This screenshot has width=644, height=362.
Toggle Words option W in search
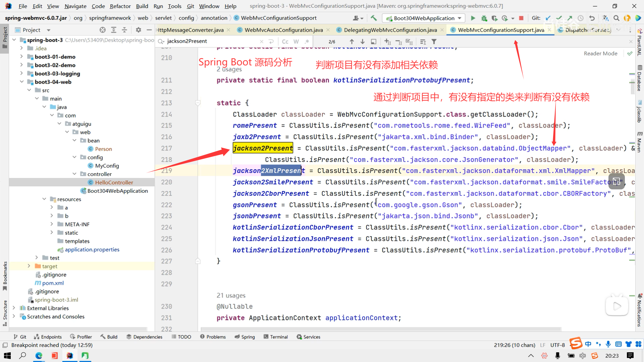[296, 42]
